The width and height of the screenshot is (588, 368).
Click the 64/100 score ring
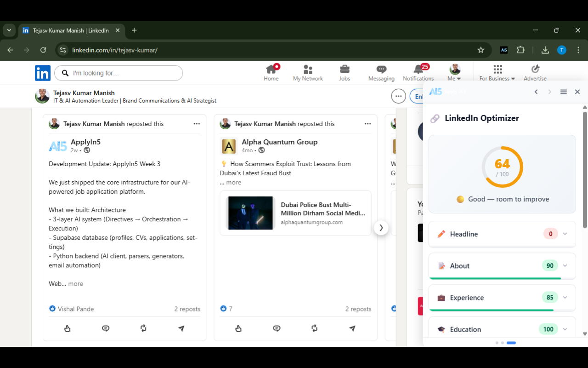(502, 167)
